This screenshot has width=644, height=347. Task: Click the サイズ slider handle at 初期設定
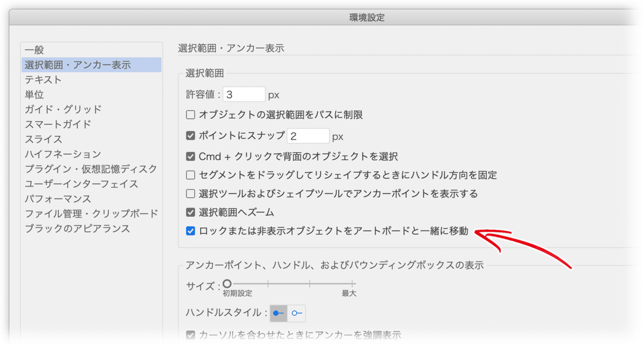227,283
